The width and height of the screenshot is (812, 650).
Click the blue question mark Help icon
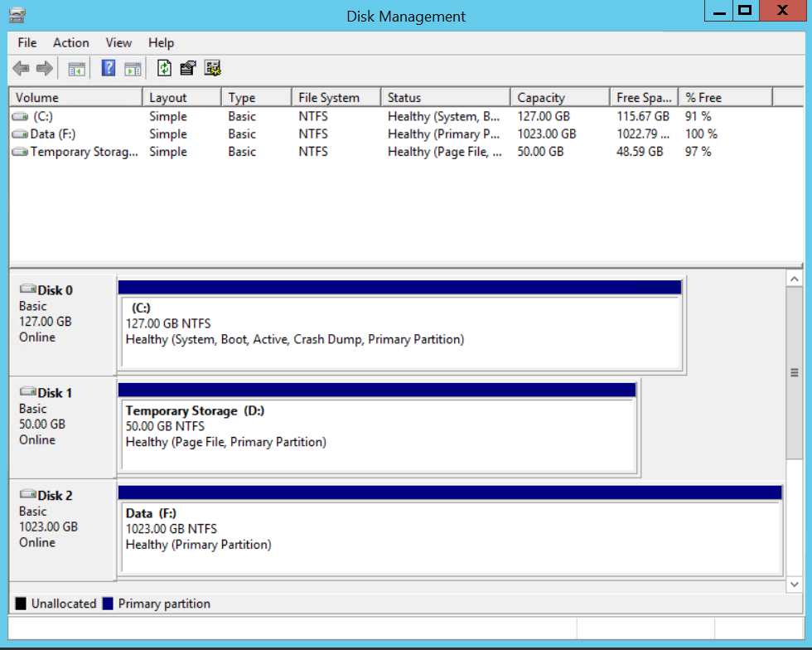pyautogui.click(x=108, y=68)
